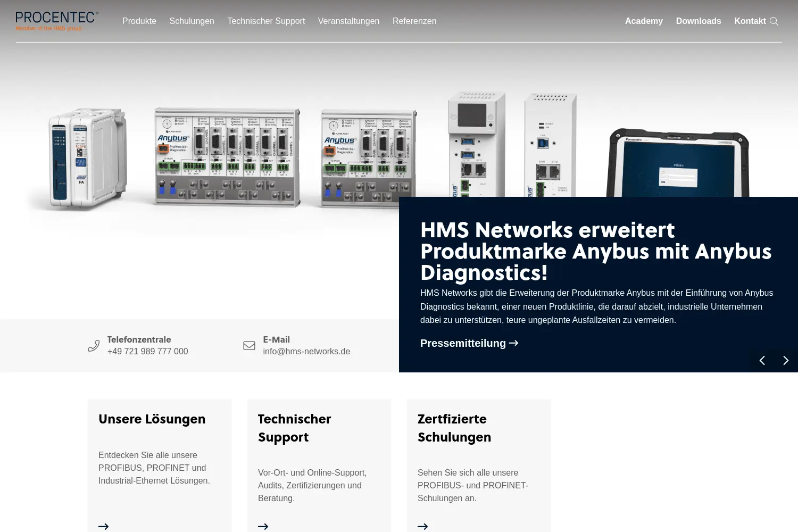This screenshot has height=532, width=798.
Task: Open the Referenzen menu item
Action: [x=414, y=21]
